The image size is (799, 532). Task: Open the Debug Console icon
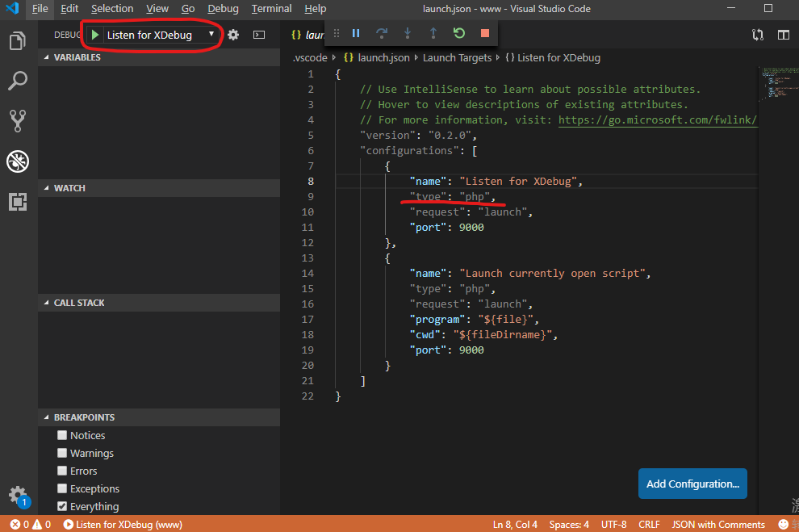[259, 35]
